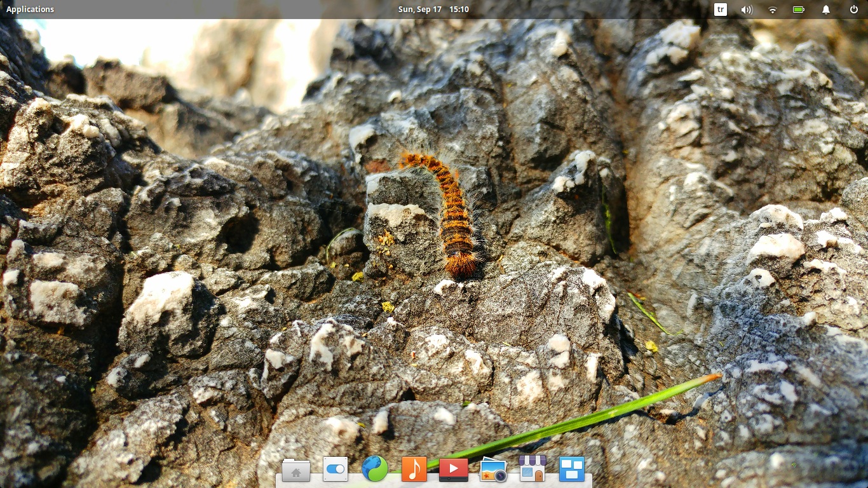Open AppCenter store from the dock
Screen dimensions: 868x488
coord(532,469)
